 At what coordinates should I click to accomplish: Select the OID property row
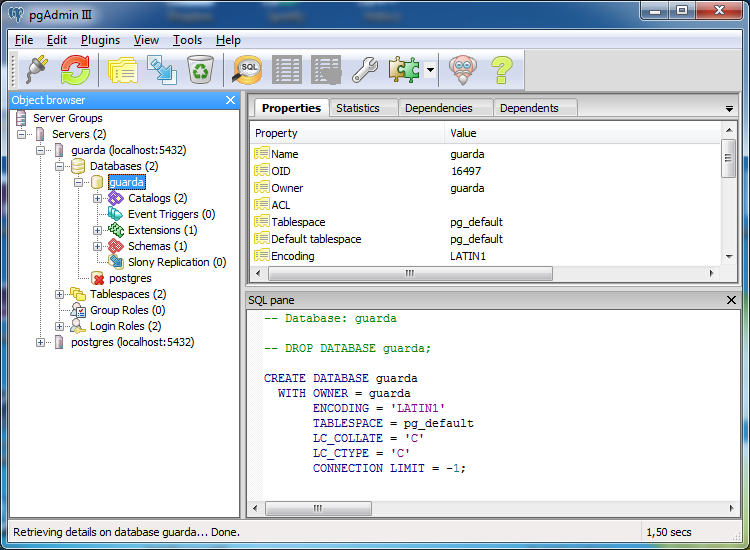click(x=486, y=171)
